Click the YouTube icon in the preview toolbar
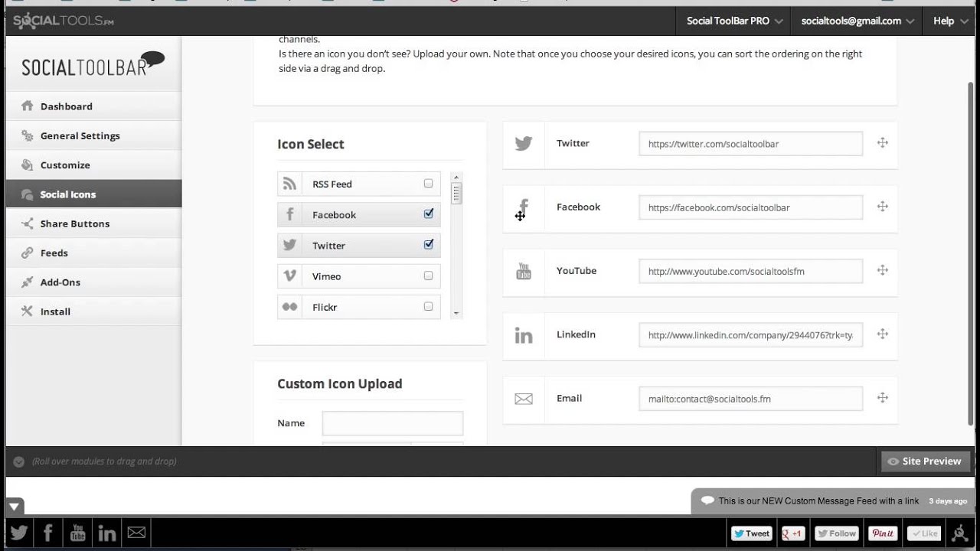 [x=77, y=533]
